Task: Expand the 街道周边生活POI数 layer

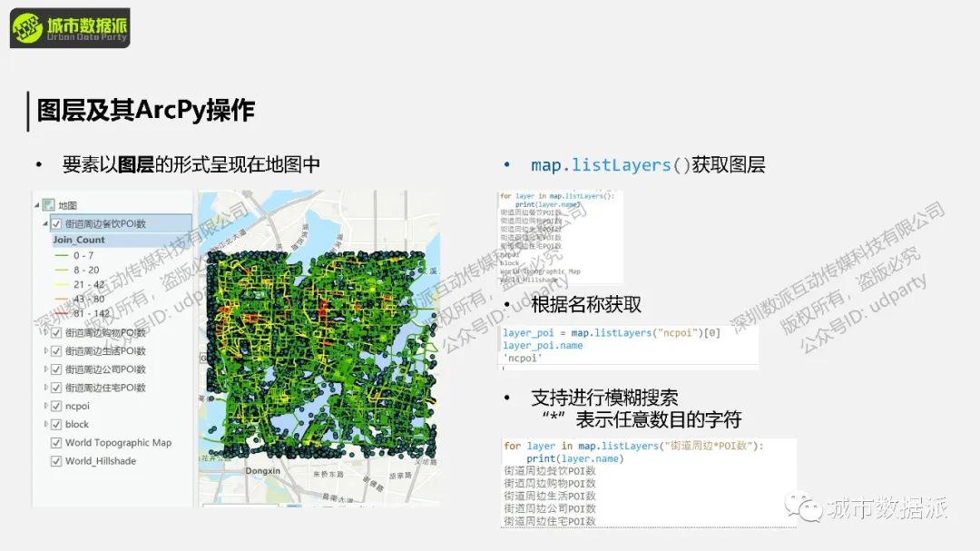Action: tap(45, 351)
